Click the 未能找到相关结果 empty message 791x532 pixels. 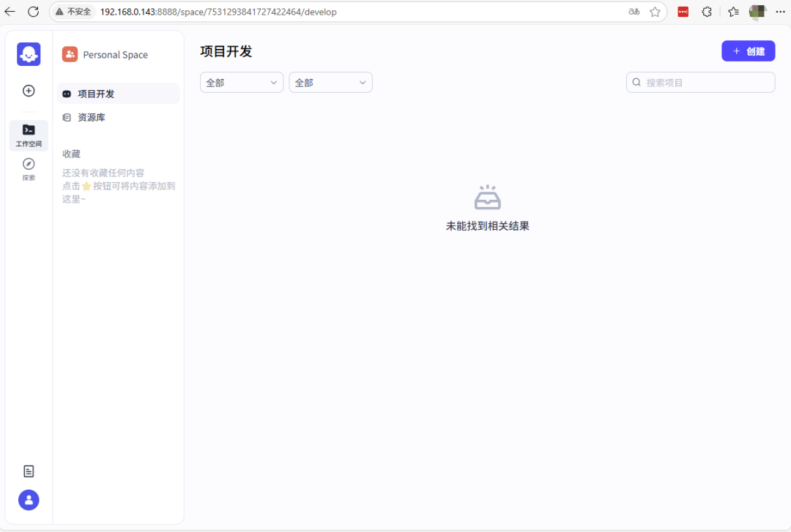click(x=487, y=226)
